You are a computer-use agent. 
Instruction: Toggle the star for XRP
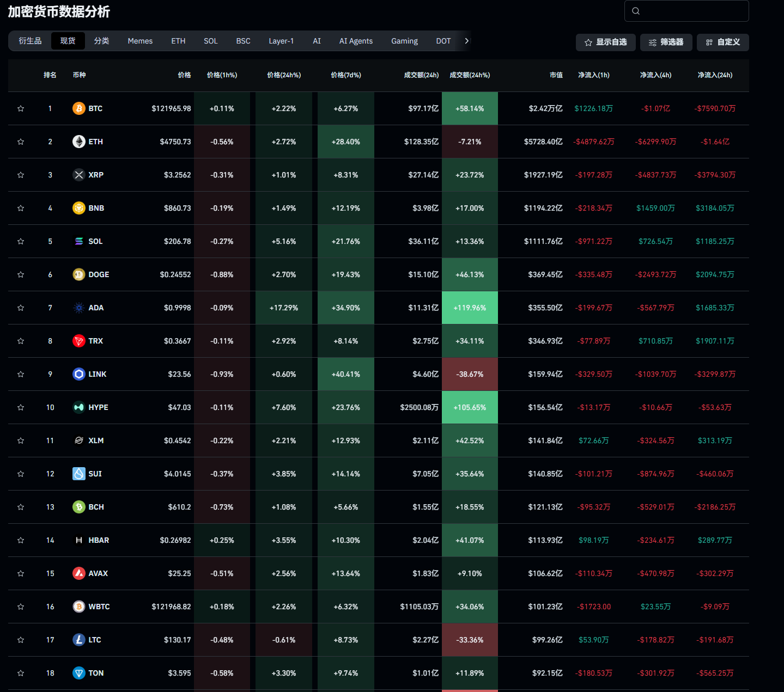(21, 175)
